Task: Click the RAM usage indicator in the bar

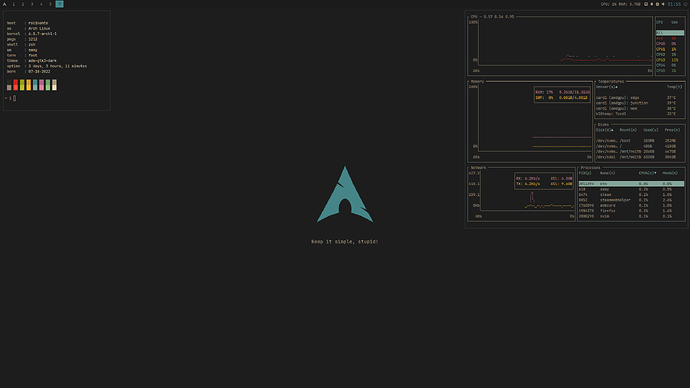Action: (630, 4)
